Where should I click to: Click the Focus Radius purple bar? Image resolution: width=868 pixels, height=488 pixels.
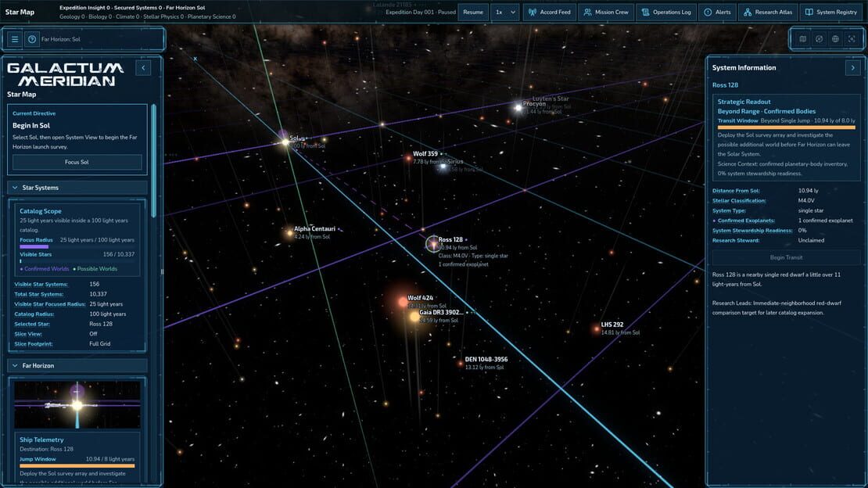[34, 246]
